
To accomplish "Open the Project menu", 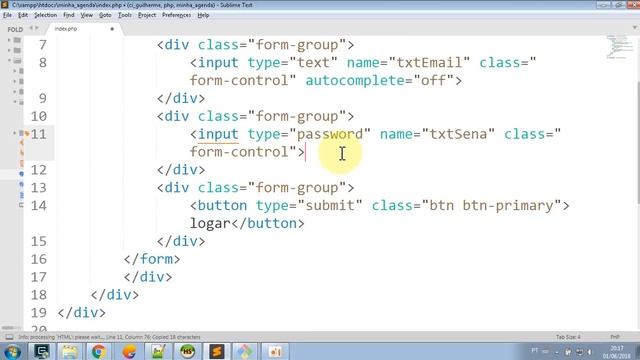I will [147, 15].
